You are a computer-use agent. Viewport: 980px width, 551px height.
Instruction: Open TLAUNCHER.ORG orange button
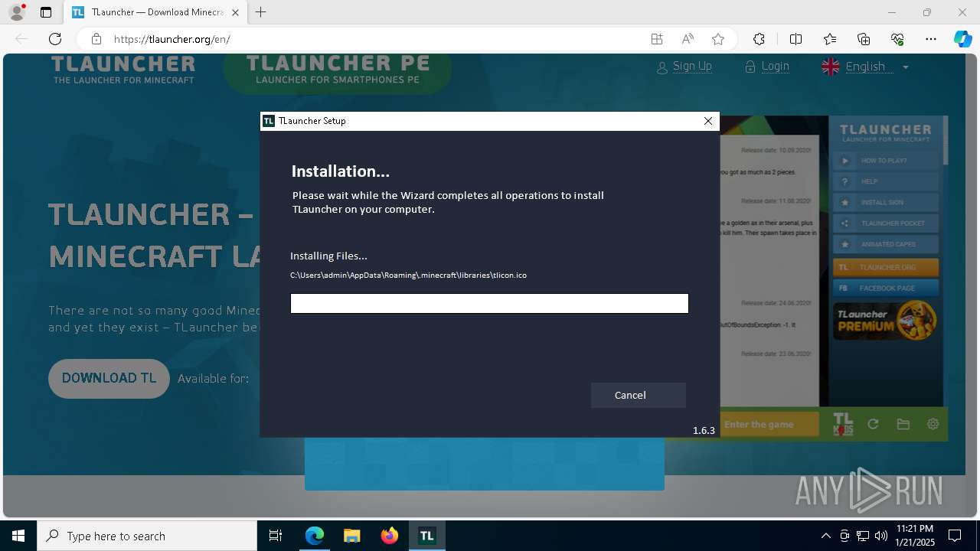[x=885, y=268]
